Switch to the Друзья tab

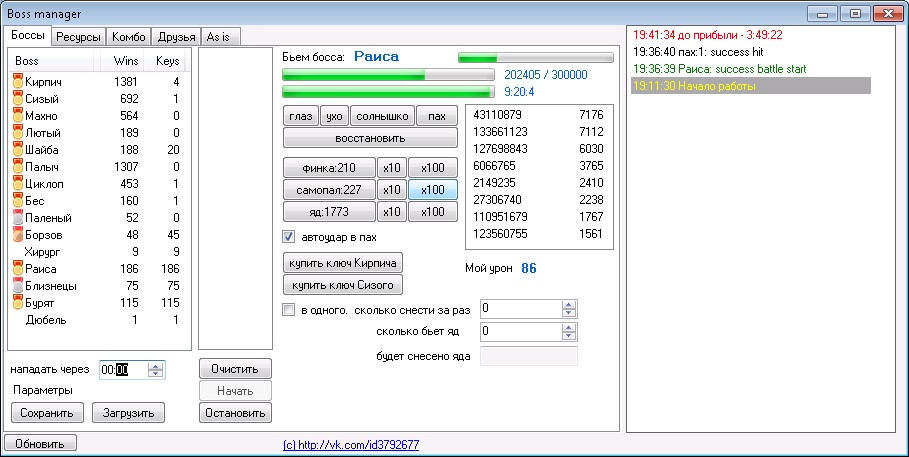[x=176, y=37]
